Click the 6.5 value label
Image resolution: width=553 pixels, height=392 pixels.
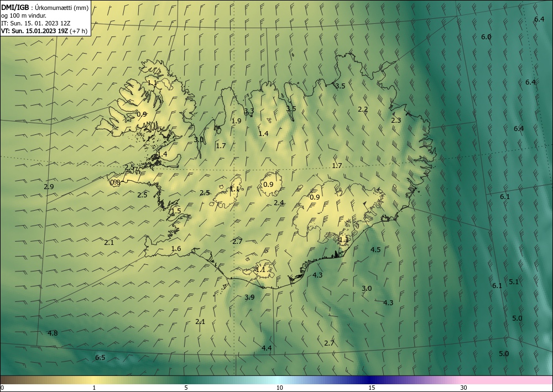click(100, 358)
